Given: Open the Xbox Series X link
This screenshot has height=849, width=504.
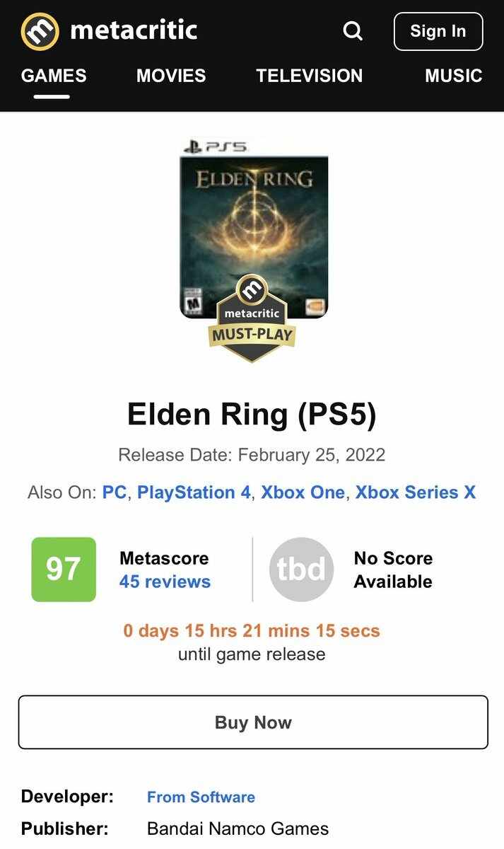Looking at the screenshot, I should (415, 492).
